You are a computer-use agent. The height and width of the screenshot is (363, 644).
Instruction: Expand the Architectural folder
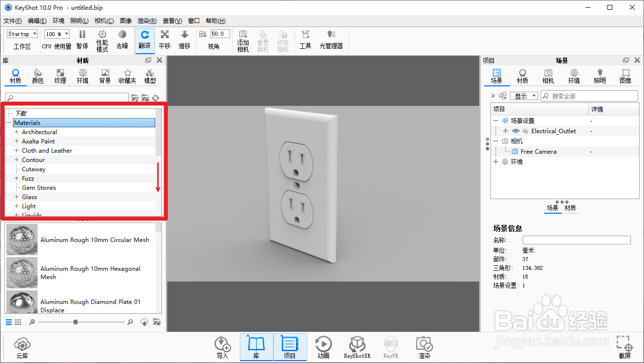click(x=17, y=132)
